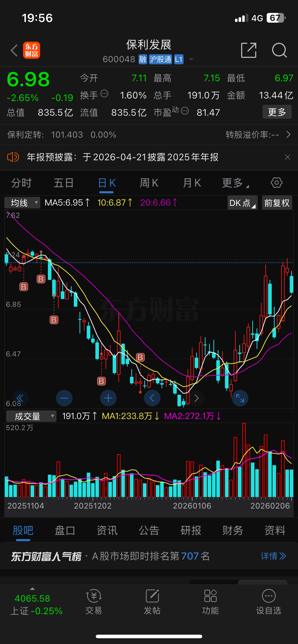The image size is (298, 644).
Task: Zoom in chart with plus button
Action: (x=108, y=398)
